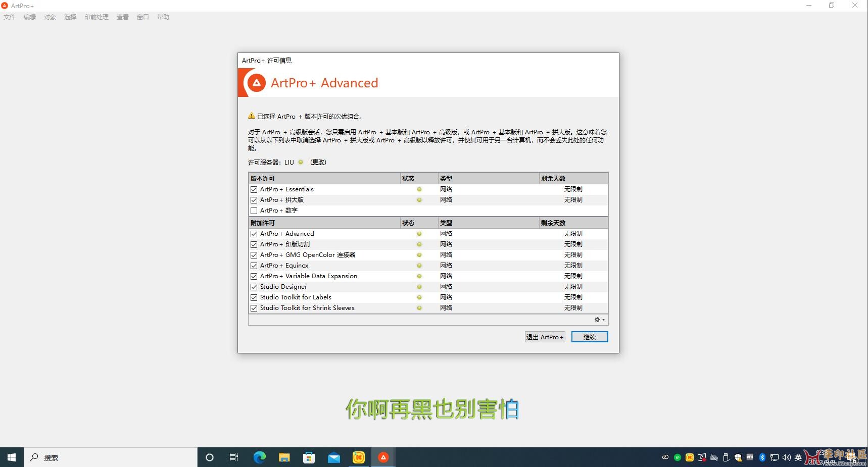Toggle the ArtPro+ Advanced add-on checkbox
The width and height of the screenshot is (868, 467).
[x=254, y=234]
